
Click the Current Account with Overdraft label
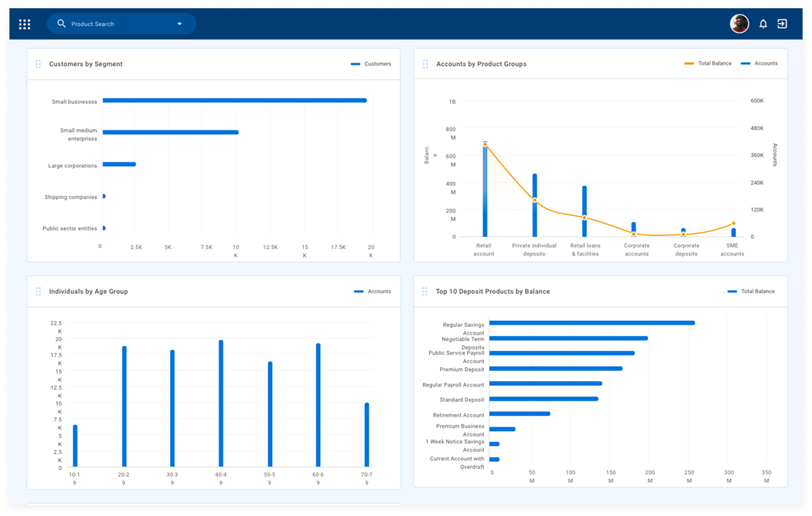point(457,462)
